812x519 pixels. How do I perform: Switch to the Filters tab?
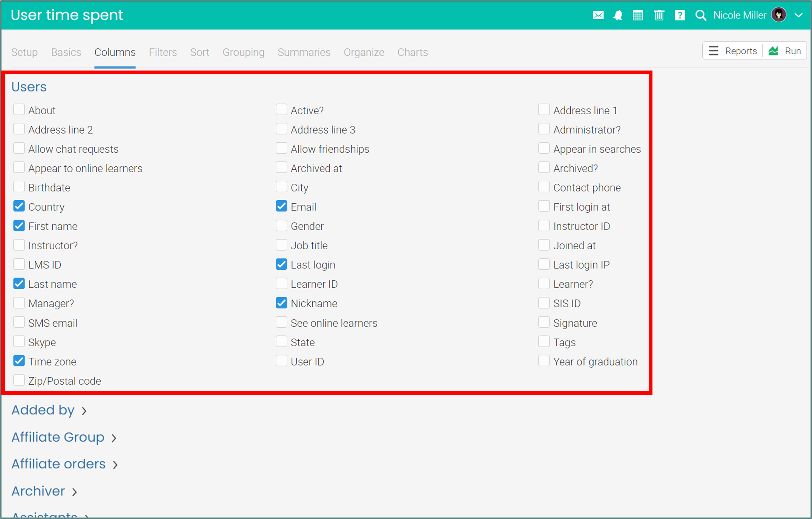(x=163, y=52)
